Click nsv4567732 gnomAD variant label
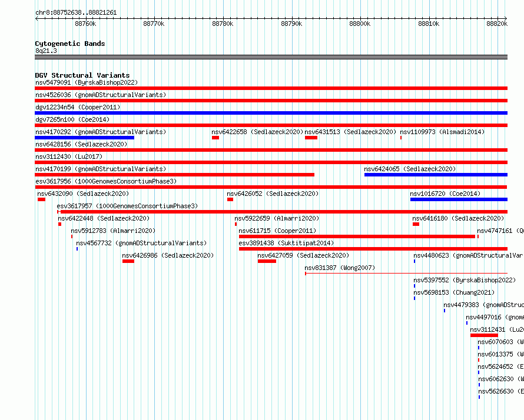524x420 pixels. [x=141, y=243]
